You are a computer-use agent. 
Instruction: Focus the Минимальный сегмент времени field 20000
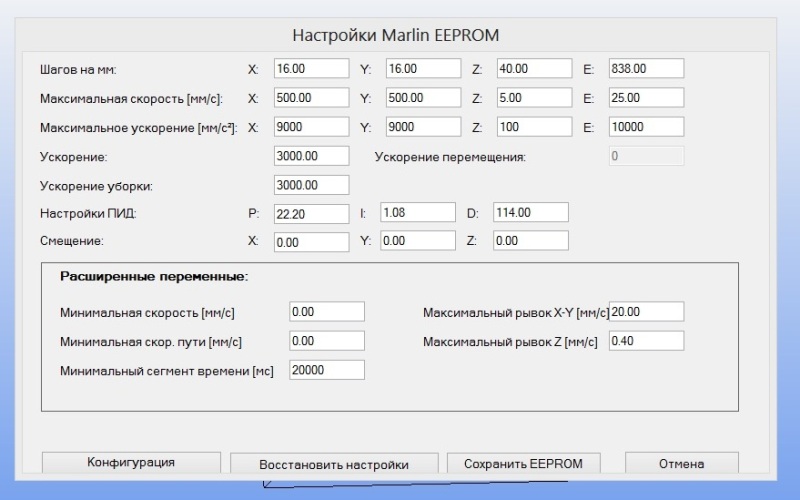point(327,369)
